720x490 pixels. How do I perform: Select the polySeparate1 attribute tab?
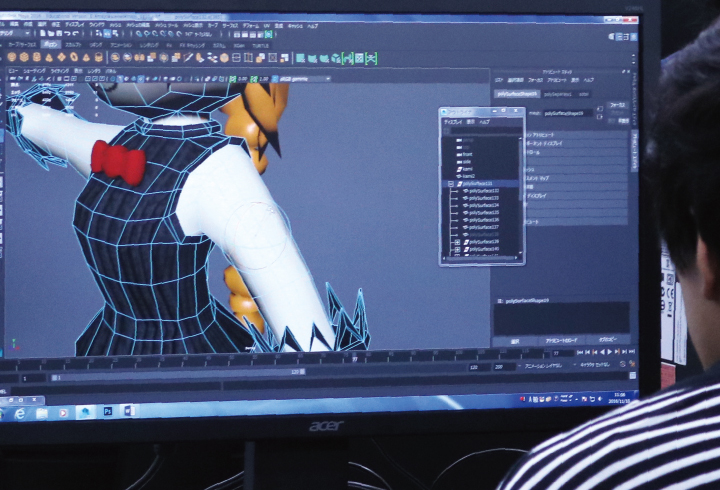tap(558, 94)
